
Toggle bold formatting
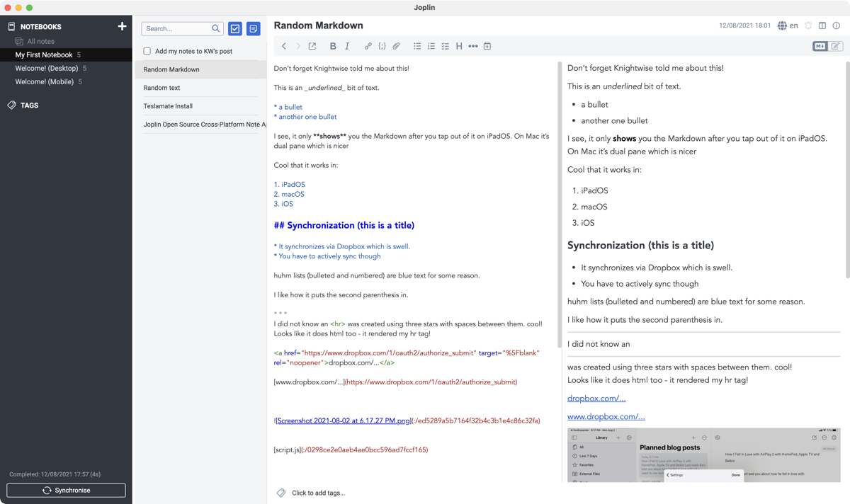pyautogui.click(x=333, y=46)
